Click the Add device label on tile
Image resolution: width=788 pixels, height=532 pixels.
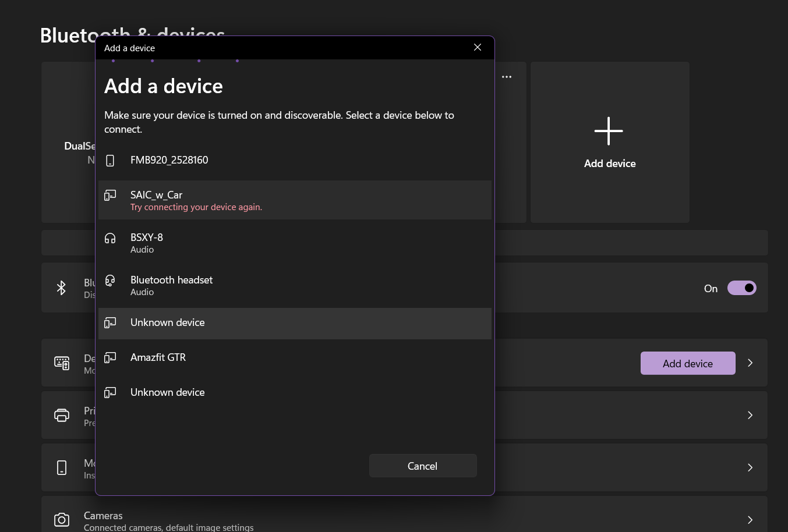click(x=610, y=164)
